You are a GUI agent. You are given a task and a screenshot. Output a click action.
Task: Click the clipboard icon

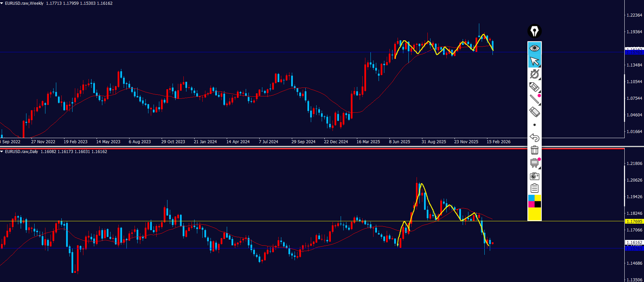coord(535,188)
